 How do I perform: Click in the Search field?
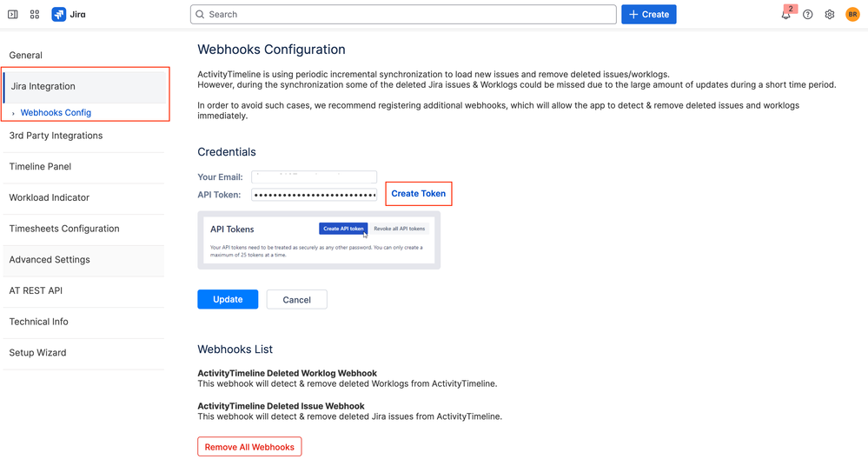(x=403, y=15)
